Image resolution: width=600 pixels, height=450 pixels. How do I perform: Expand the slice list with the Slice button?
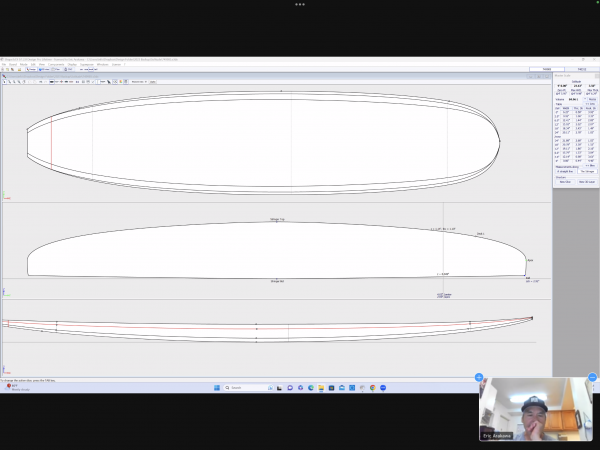pyautogui.click(x=590, y=165)
